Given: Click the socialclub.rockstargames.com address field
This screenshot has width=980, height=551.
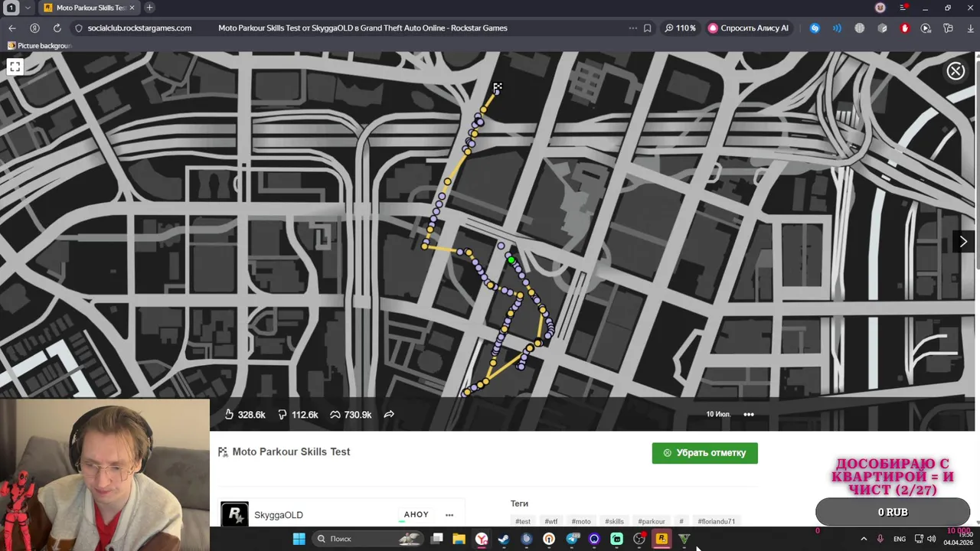Looking at the screenshot, I should click(139, 28).
